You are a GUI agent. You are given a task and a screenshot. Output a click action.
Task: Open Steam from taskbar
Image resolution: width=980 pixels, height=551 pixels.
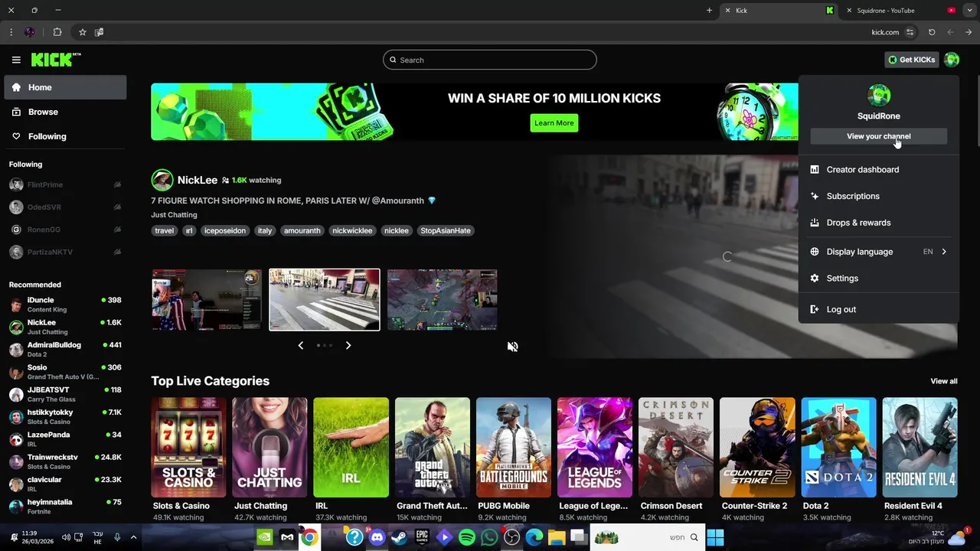(399, 538)
